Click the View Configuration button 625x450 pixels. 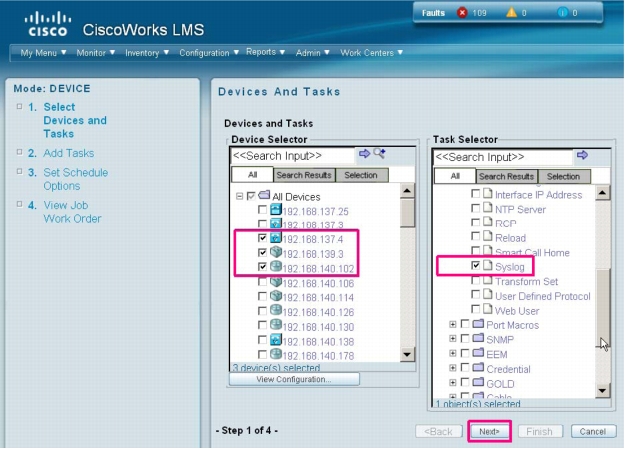coord(294,379)
